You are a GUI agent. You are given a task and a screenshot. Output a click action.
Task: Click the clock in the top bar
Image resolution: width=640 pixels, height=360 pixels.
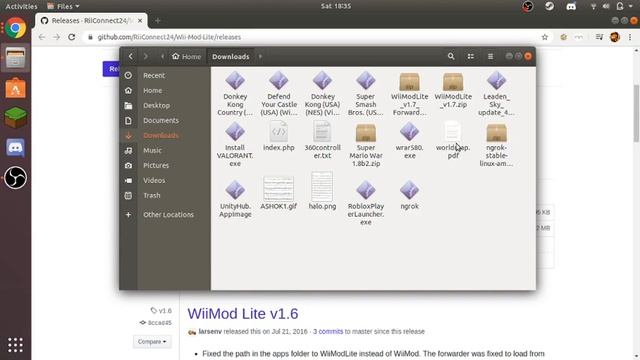pyautogui.click(x=336, y=6)
